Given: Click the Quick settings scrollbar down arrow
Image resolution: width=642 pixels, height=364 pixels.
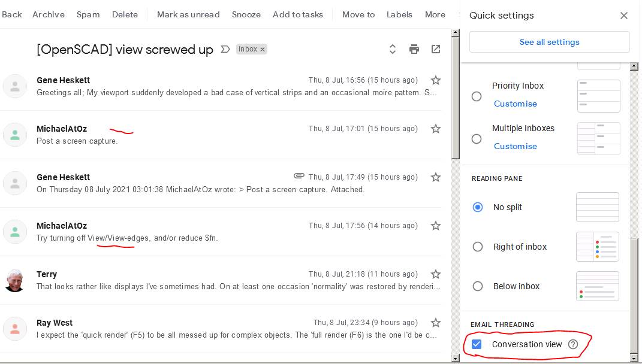Looking at the screenshot, I should tap(635, 358).
